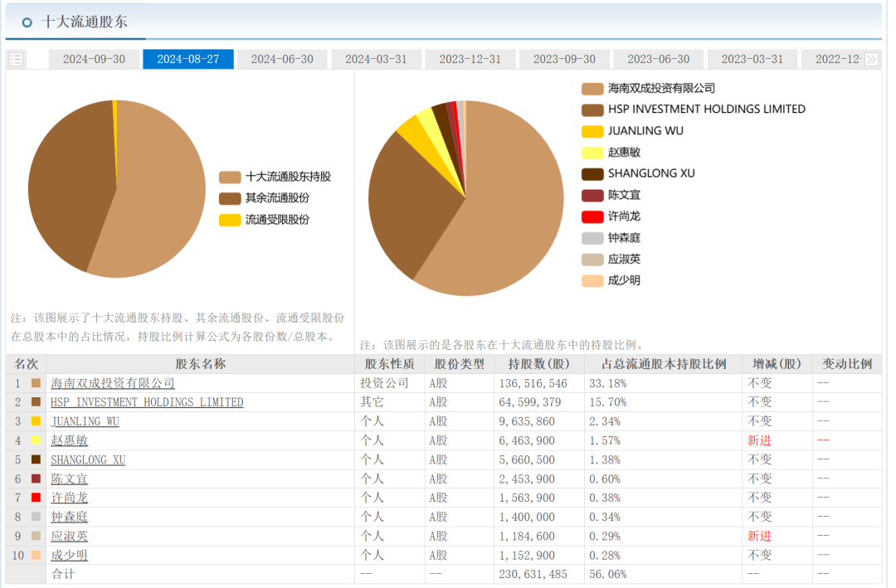The width and height of the screenshot is (896, 588).
Task: Toggle 流通受限股份 yellow legend swatch
Action: click(x=229, y=221)
